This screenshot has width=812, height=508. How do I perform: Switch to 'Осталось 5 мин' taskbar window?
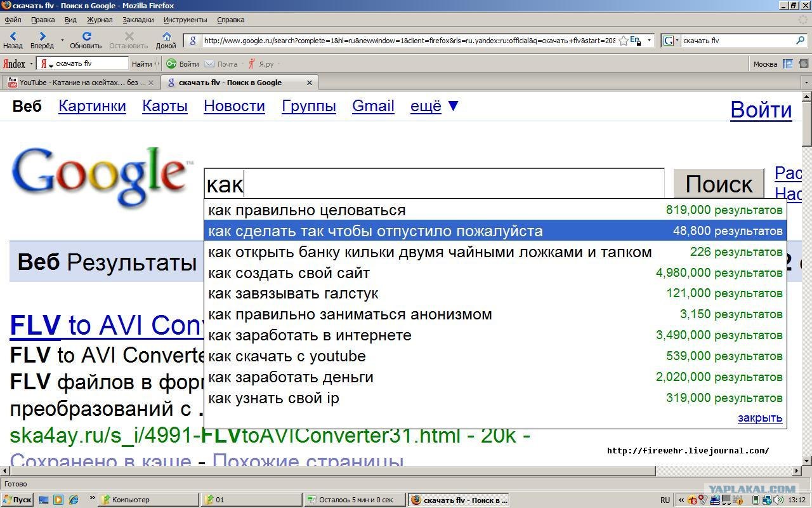(354, 500)
